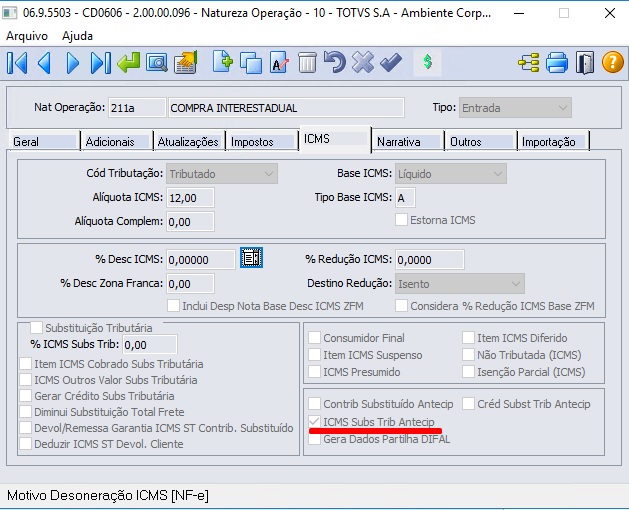Select the Impostos tab
Viewport: 629px width, 510px height.
pos(262,141)
